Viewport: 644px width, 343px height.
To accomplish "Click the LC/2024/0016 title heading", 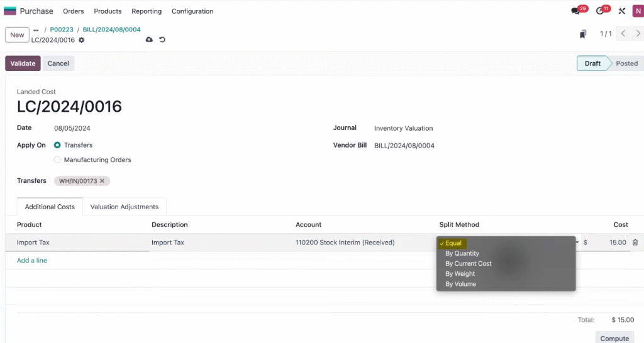I will [69, 107].
